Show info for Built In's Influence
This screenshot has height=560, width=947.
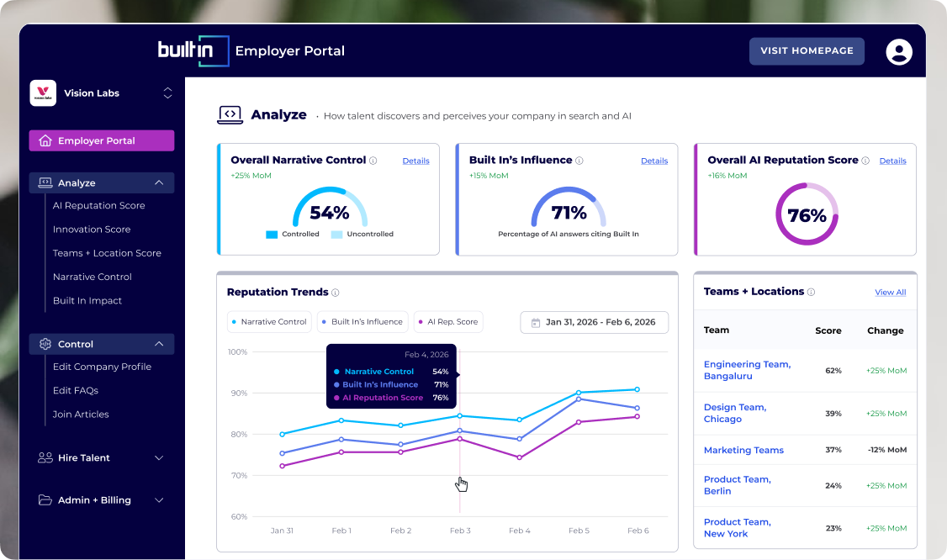point(579,161)
